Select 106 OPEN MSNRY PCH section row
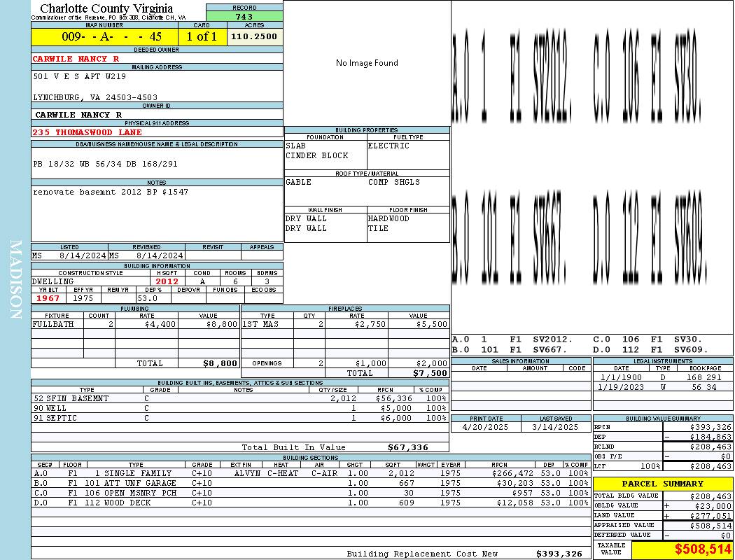The width and height of the screenshot is (735, 560). (311, 493)
